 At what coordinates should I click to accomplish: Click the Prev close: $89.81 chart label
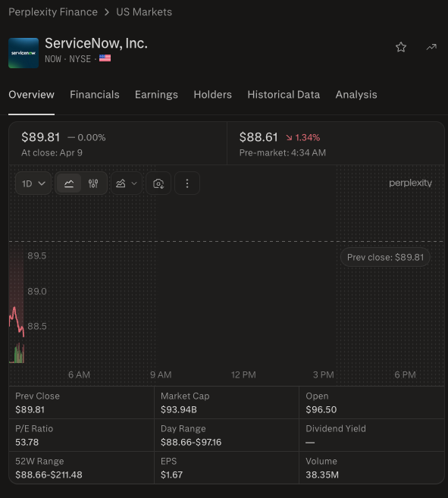[385, 257]
